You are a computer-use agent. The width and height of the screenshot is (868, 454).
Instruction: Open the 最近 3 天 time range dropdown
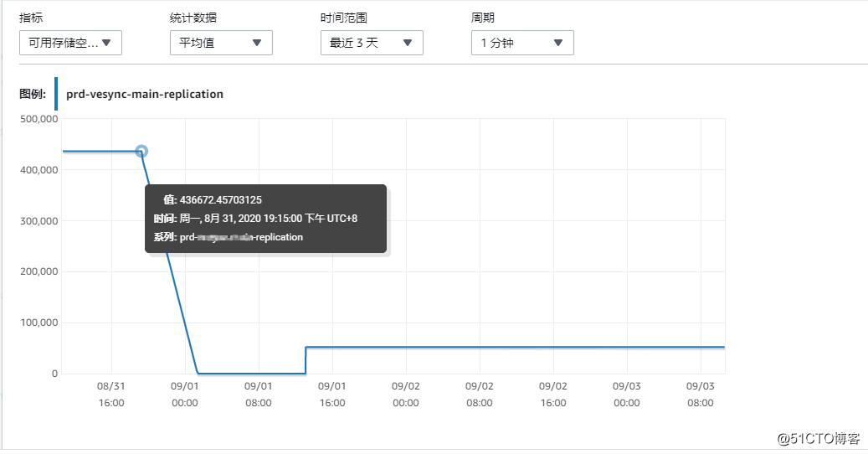coord(372,43)
